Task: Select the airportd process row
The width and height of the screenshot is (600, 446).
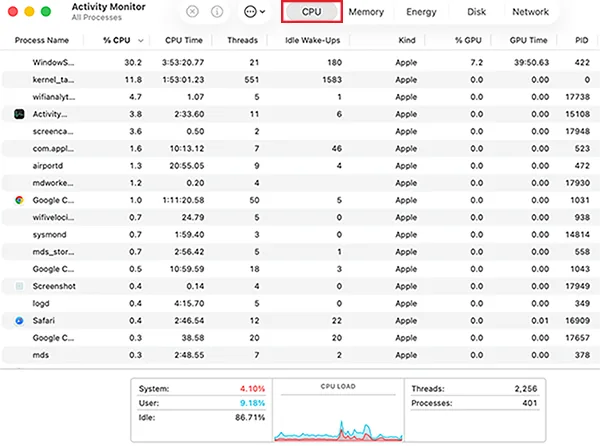Action: tap(300, 166)
